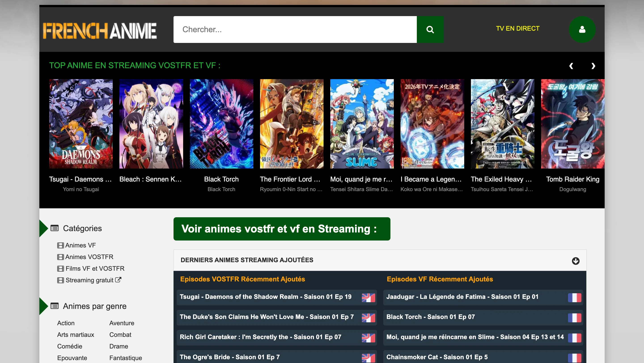Click the Voir animes vostfr et vf banner
The image size is (644, 363).
pos(282,229)
